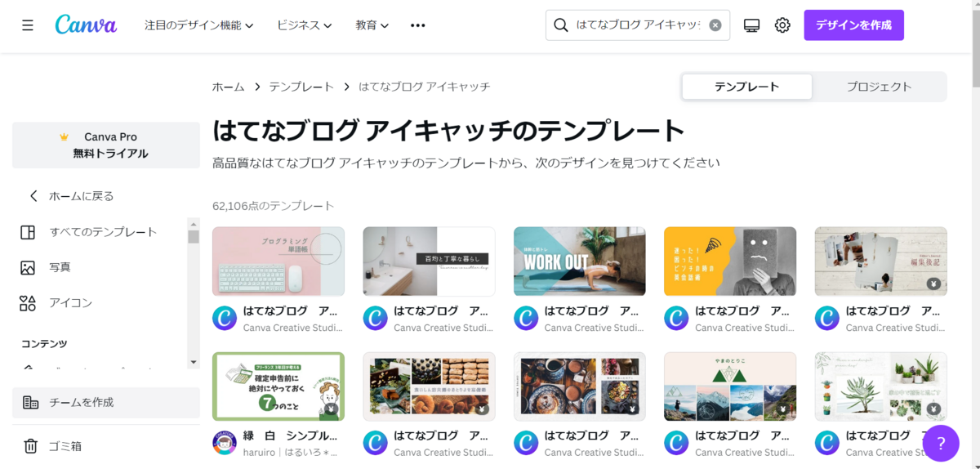Open アイコン in the sidebar

(70, 303)
